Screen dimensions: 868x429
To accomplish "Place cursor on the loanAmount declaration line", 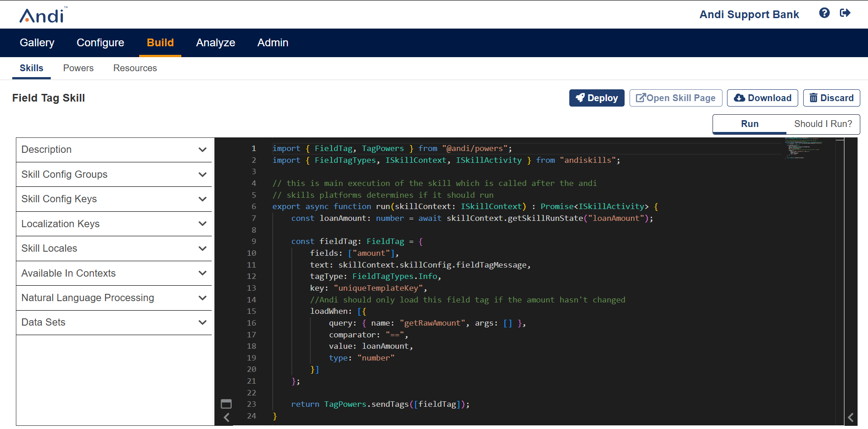I will coord(472,218).
